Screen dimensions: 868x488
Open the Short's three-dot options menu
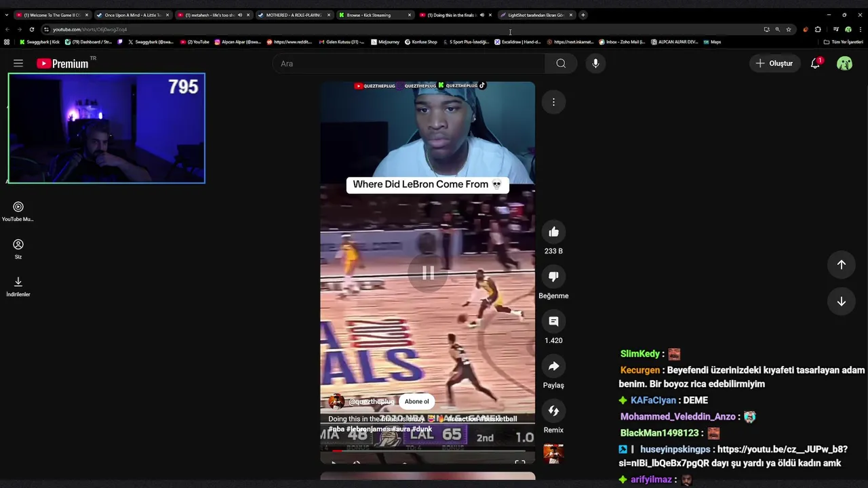553,102
